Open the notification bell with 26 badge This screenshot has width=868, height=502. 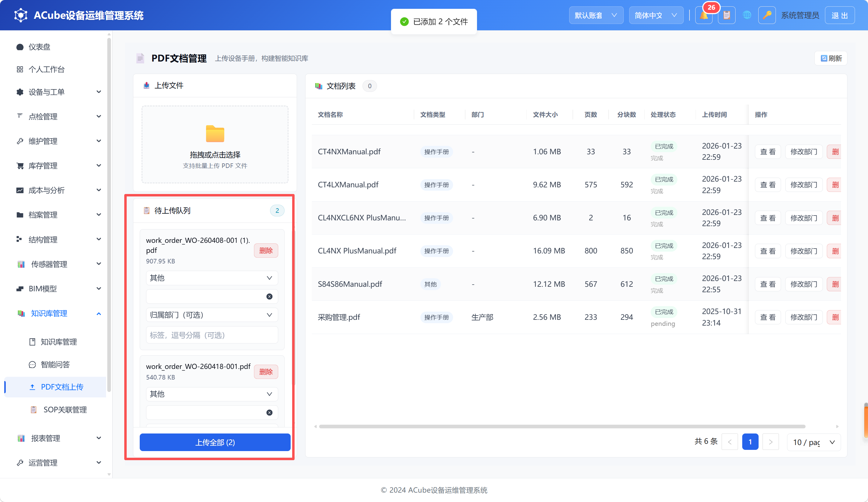[704, 15]
